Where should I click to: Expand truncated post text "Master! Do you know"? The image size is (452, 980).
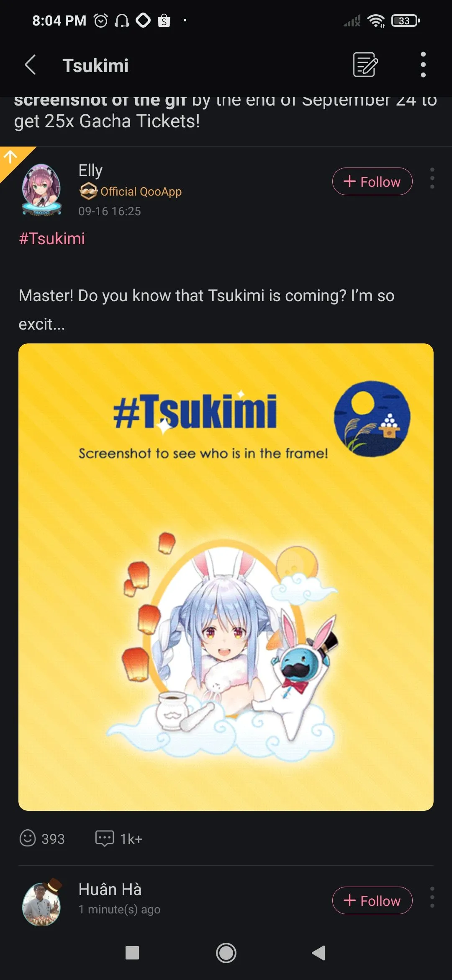click(206, 309)
